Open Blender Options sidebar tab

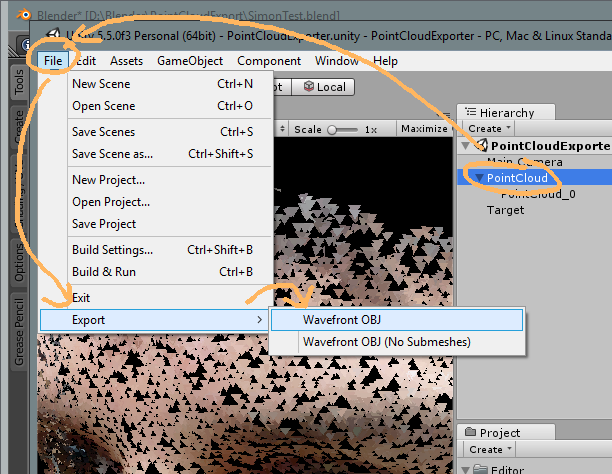tap(19, 262)
